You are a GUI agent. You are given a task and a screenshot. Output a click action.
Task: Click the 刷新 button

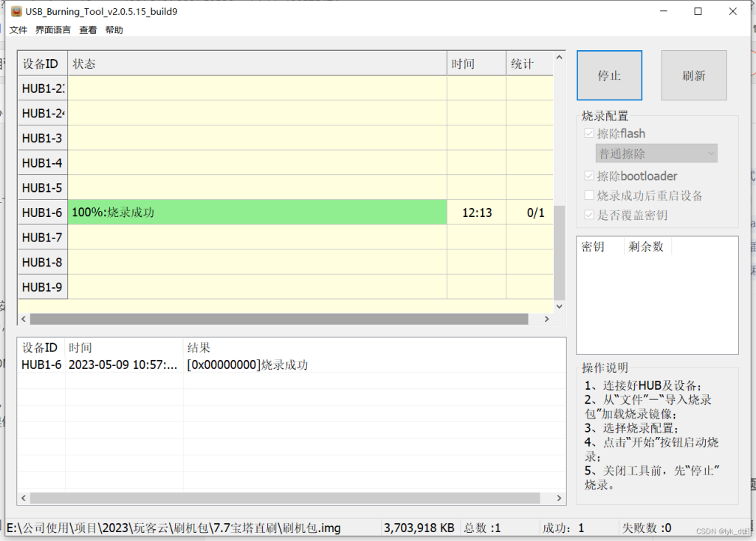click(694, 75)
